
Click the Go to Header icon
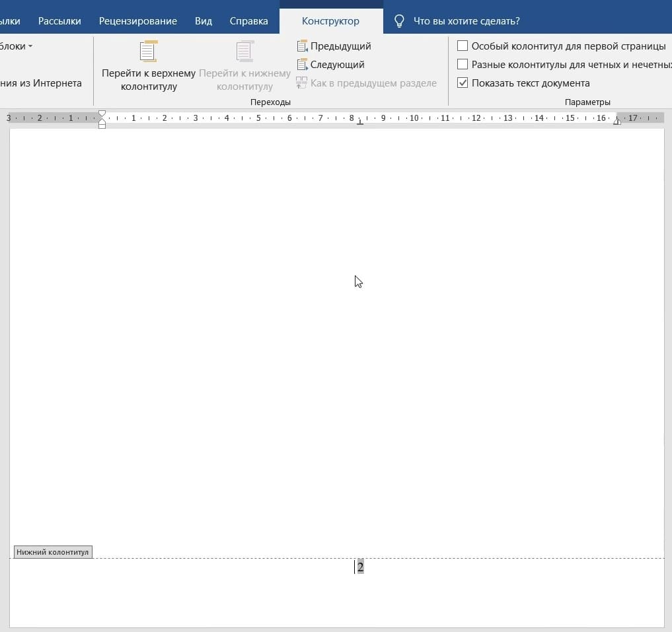point(148,52)
